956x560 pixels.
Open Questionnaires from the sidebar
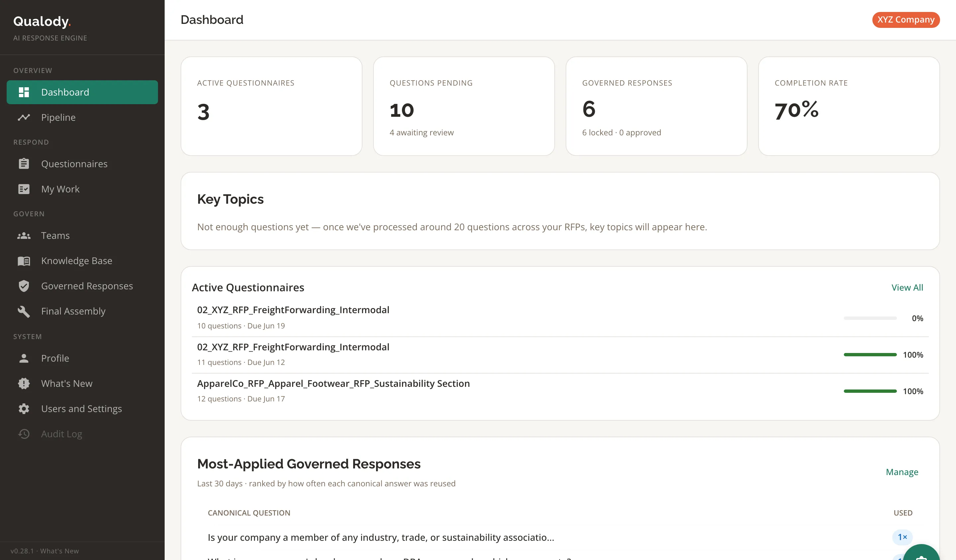click(x=82, y=164)
